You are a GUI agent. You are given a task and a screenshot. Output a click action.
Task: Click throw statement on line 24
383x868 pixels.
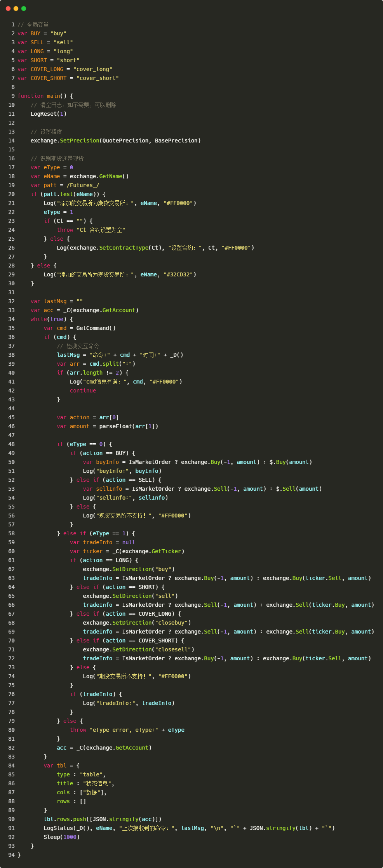(91, 230)
